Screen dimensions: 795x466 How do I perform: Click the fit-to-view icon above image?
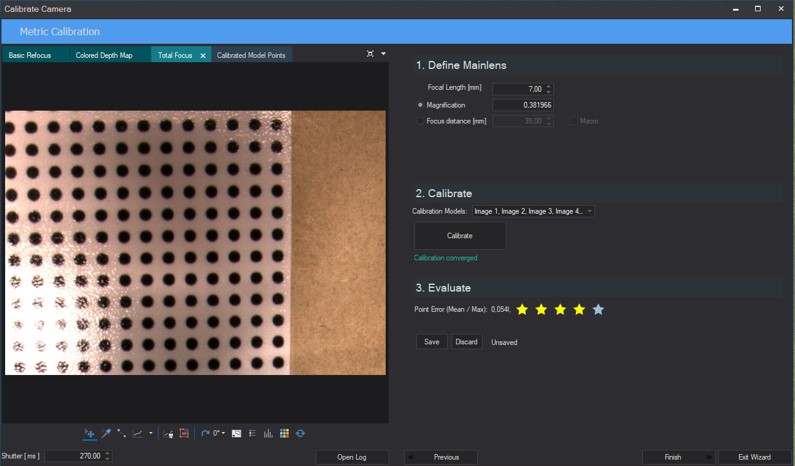370,54
